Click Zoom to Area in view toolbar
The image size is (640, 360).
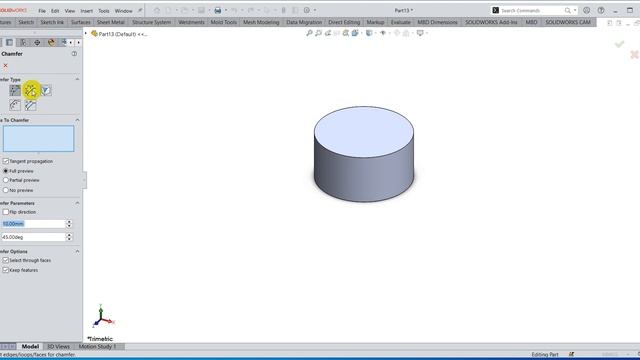point(318,33)
